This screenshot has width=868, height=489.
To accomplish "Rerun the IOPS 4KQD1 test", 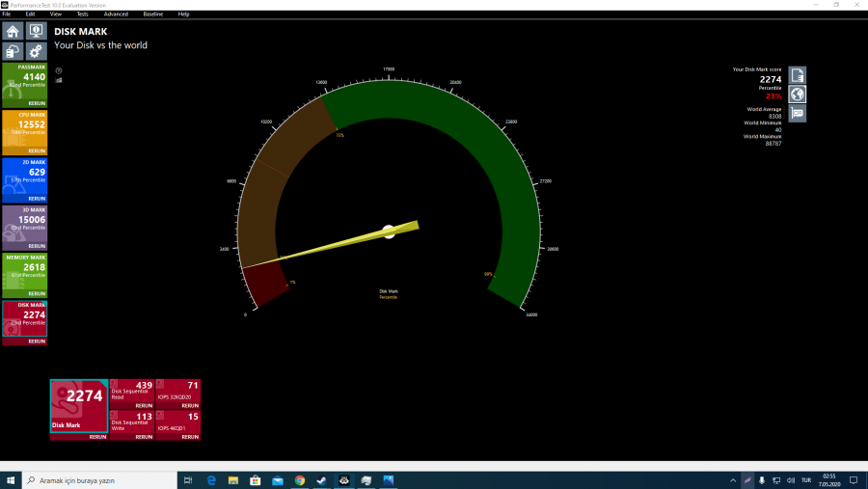I will click(x=190, y=437).
